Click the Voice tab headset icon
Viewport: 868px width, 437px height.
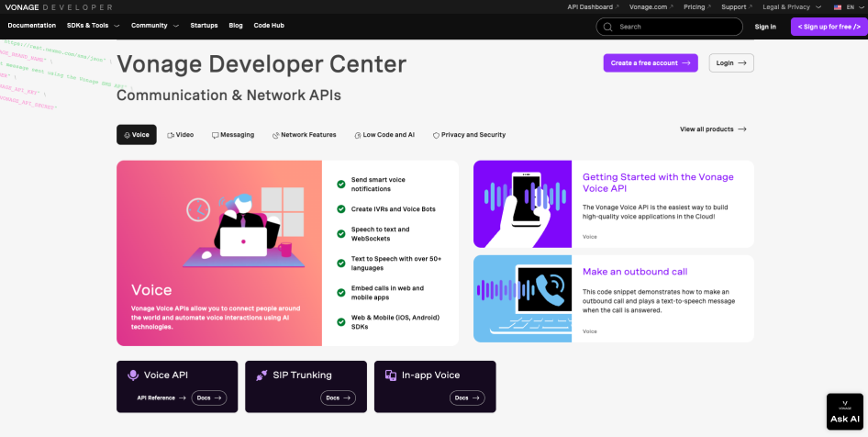128,135
